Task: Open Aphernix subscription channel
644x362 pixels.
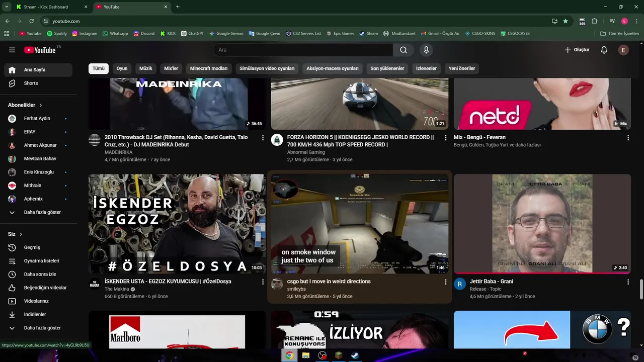Action: (x=38, y=199)
